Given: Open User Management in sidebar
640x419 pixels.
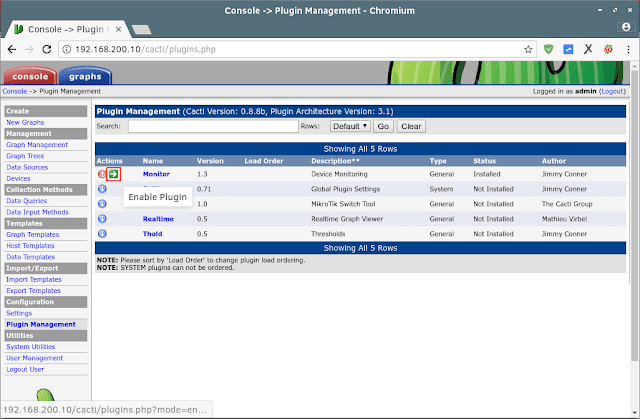Looking at the screenshot, I should [35, 358].
